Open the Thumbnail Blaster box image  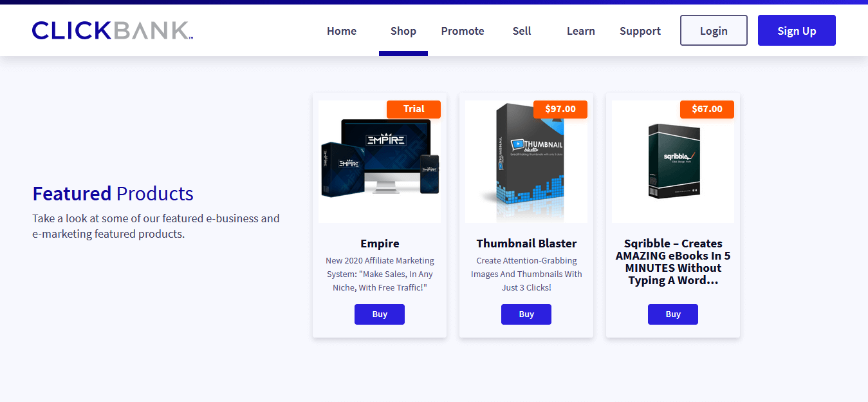point(526,162)
